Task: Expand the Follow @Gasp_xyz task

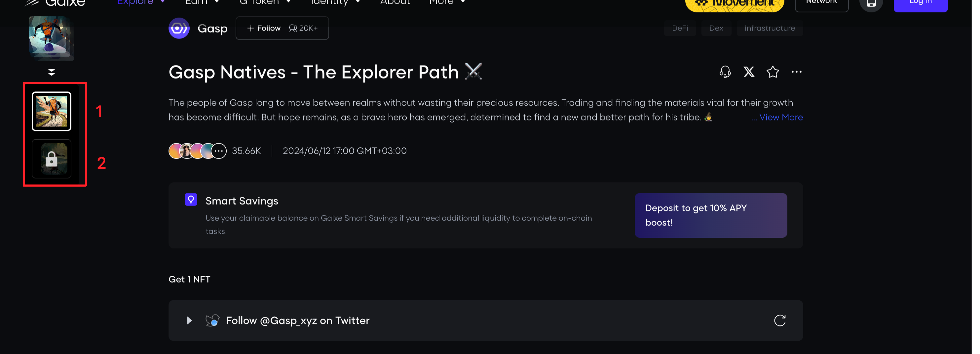Action: click(189, 321)
